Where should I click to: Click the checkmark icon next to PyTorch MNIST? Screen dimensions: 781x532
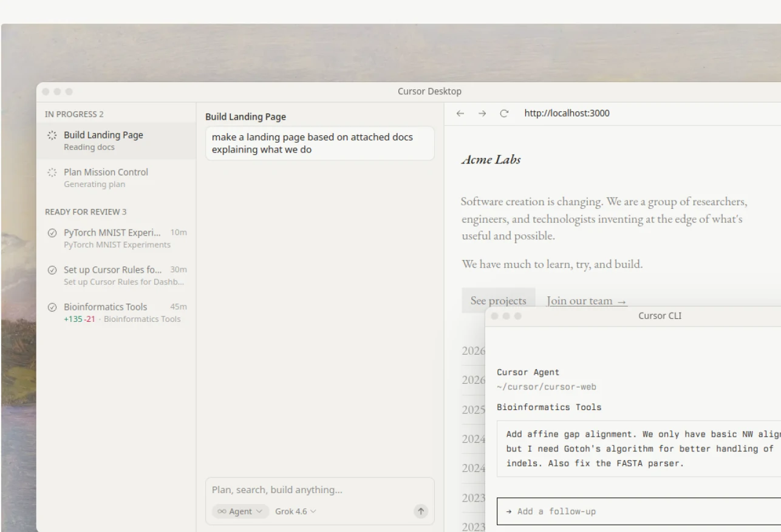pos(52,233)
